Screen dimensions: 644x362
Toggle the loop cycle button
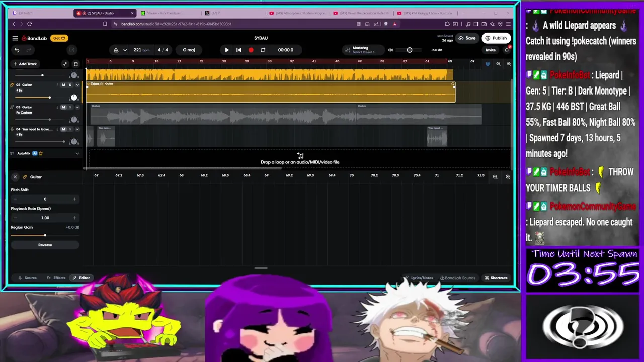[263, 50]
